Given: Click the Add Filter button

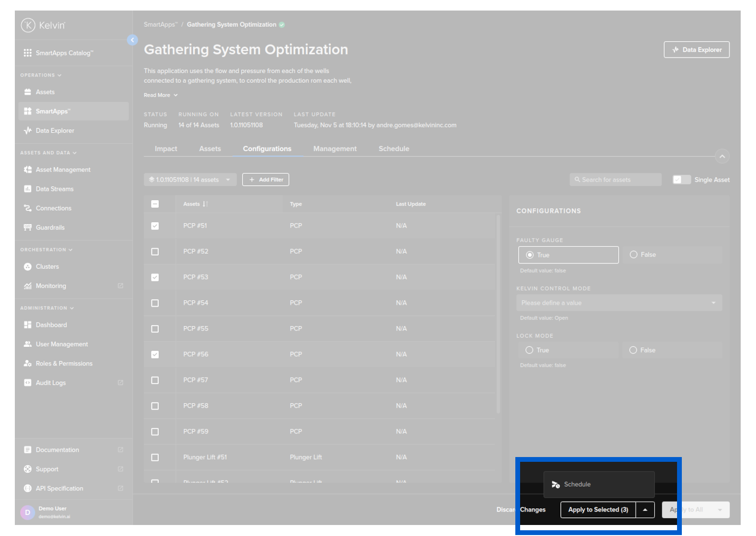Looking at the screenshot, I should click(266, 180).
